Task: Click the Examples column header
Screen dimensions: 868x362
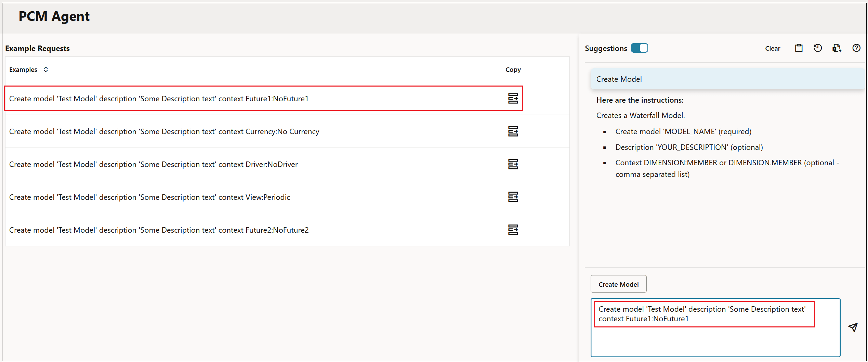Action: [23, 69]
